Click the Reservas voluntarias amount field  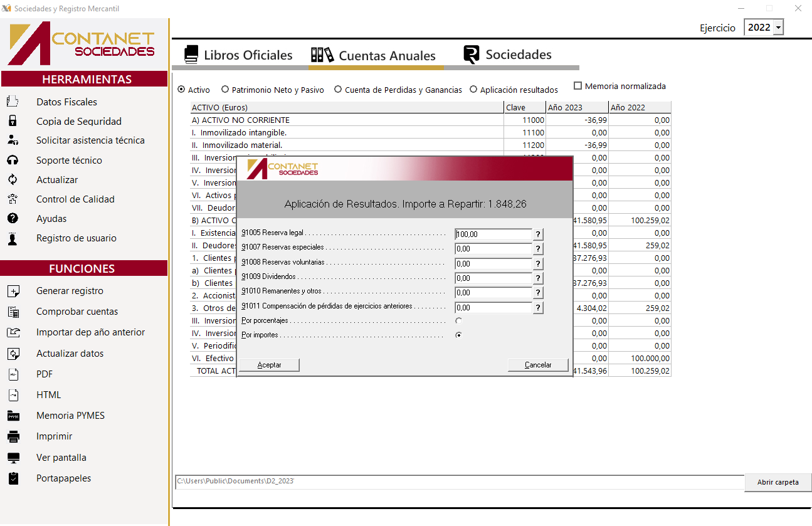click(493, 263)
